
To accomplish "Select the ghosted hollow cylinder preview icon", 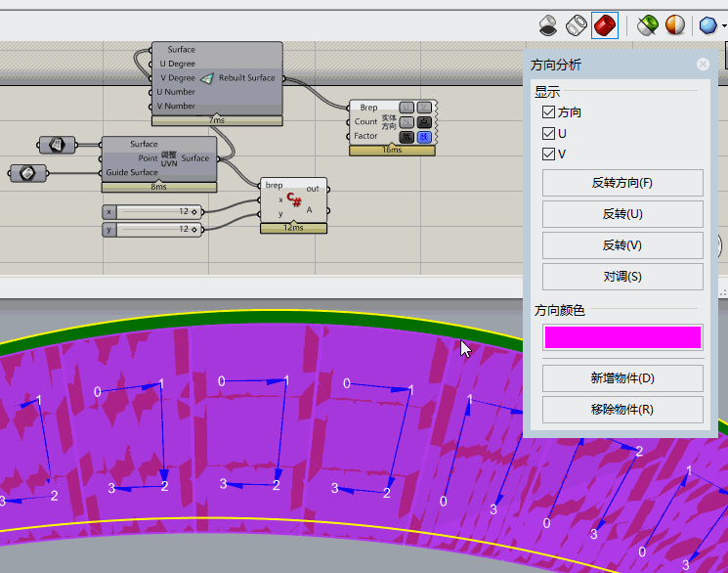I will pos(577,25).
